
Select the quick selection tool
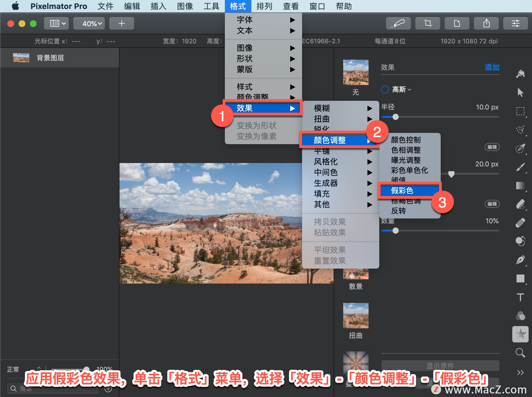tap(520, 130)
